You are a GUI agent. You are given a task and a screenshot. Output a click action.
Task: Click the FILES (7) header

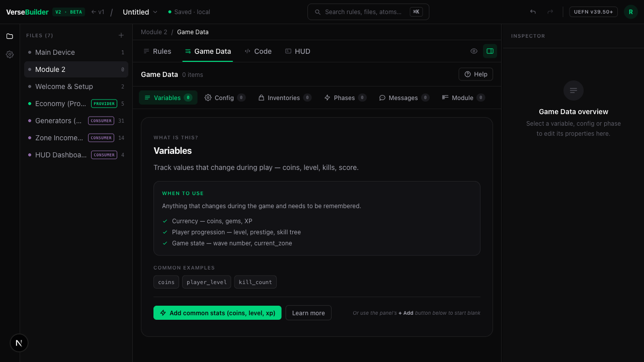click(x=40, y=35)
